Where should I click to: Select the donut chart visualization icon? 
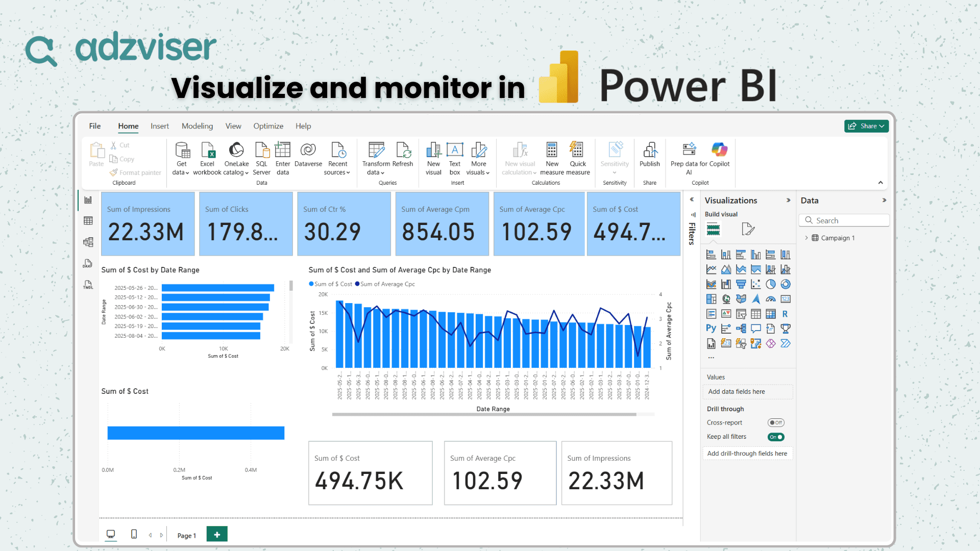pos(786,284)
